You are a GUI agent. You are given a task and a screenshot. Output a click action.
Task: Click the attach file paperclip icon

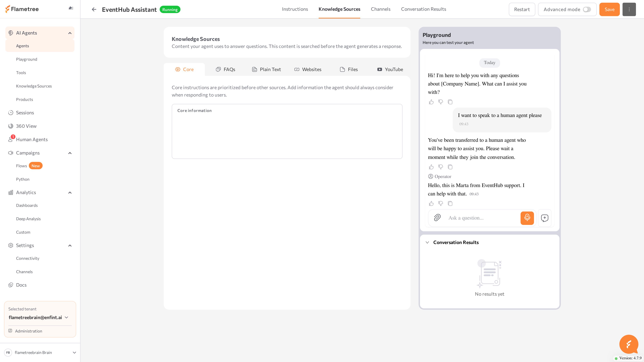[437, 218]
